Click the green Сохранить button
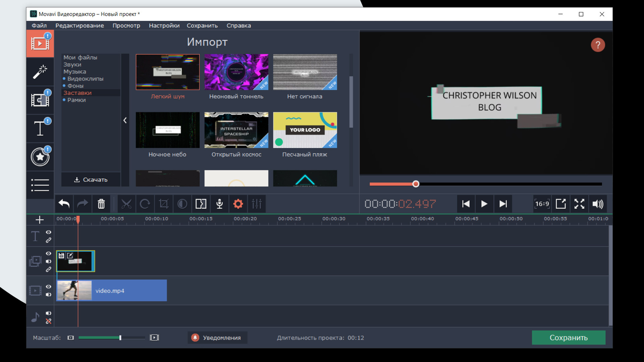 coord(568,338)
